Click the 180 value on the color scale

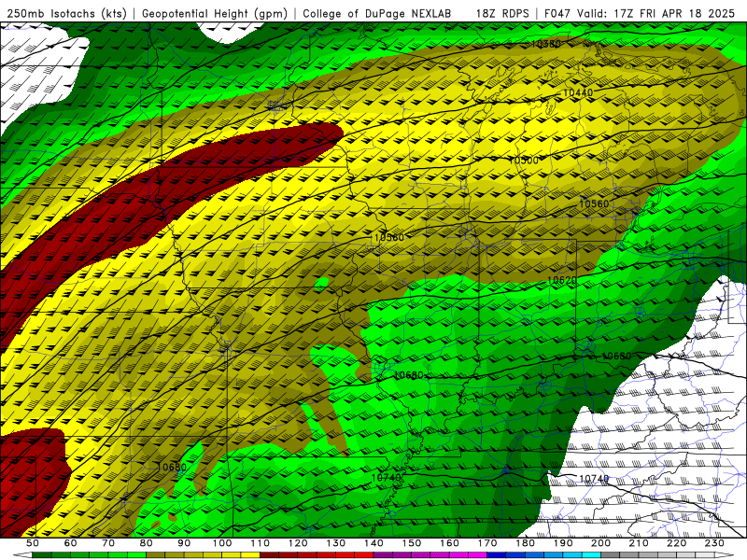pyautogui.click(x=525, y=543)
